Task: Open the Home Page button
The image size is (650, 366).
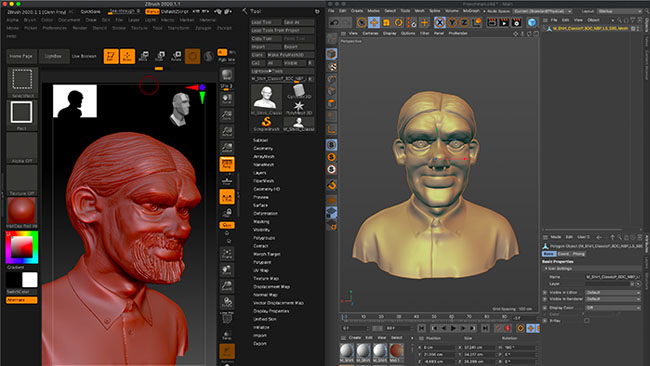Action: tap(21, 56)
